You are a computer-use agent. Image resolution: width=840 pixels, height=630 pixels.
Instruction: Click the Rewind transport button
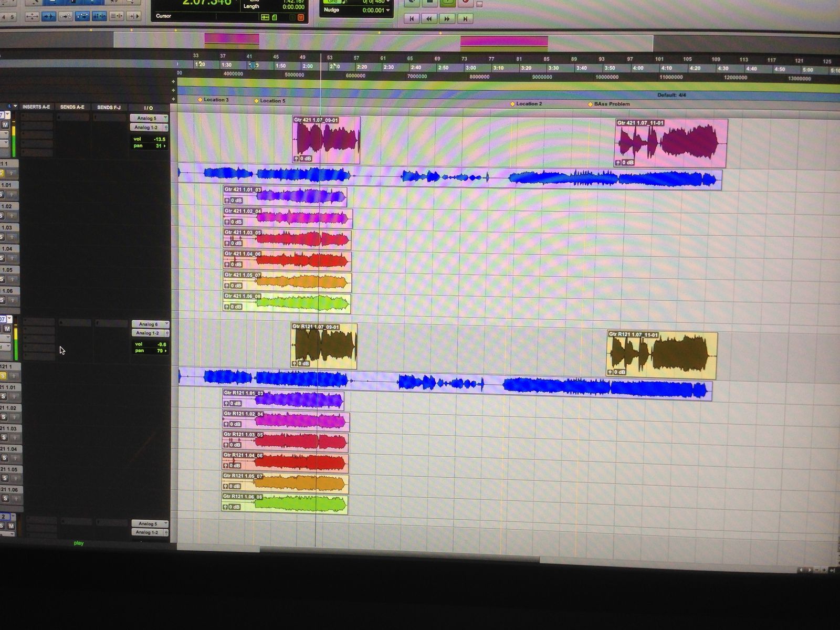[429, 19]
